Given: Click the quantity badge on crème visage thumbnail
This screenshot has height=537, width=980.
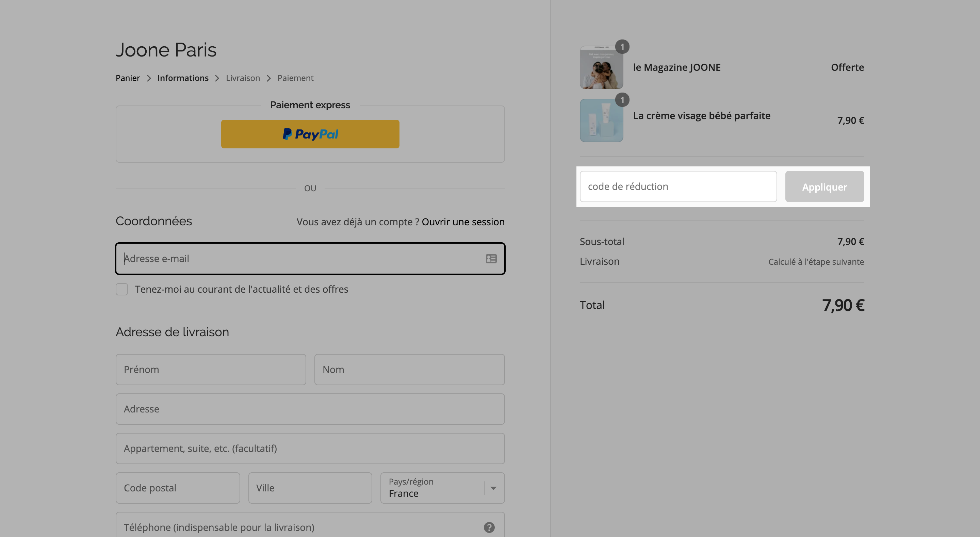Looking at the screenshot, I should (x=622, y=100).
